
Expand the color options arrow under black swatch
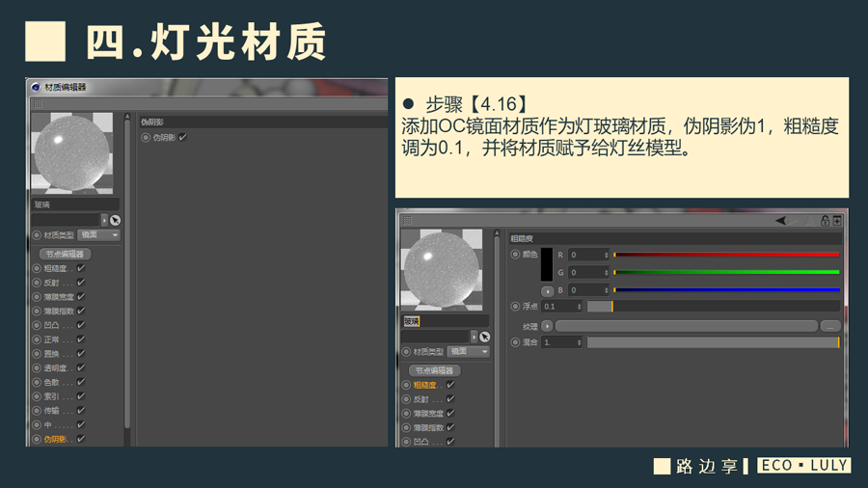[x=547, y=291]
